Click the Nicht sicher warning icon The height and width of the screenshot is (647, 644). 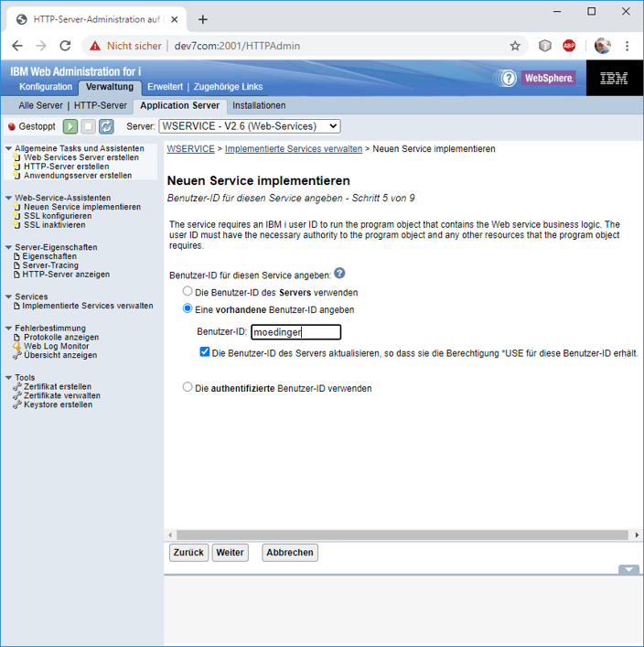click(95, 46)
